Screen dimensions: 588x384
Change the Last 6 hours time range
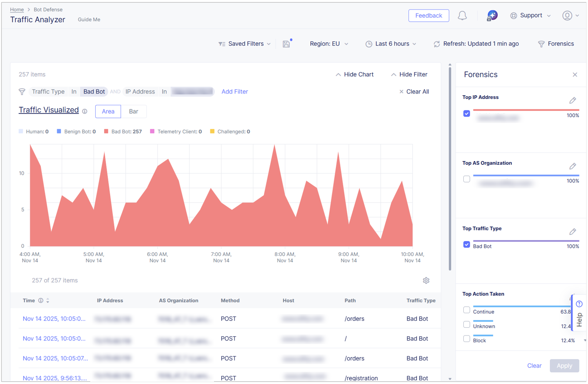click(391, 44)
